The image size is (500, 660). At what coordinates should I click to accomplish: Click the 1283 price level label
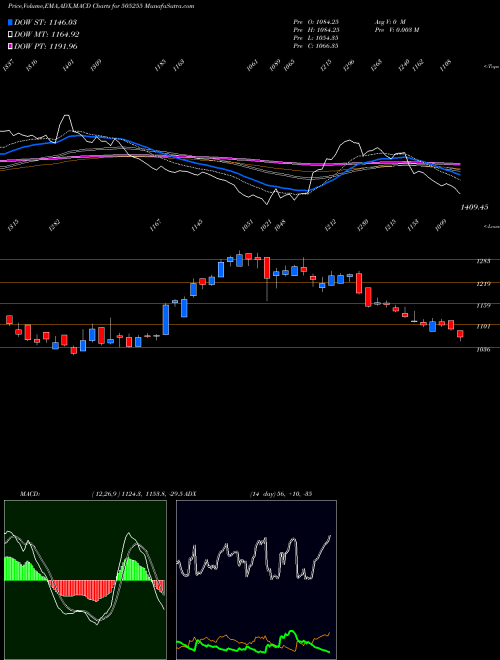tap(483, 261)
